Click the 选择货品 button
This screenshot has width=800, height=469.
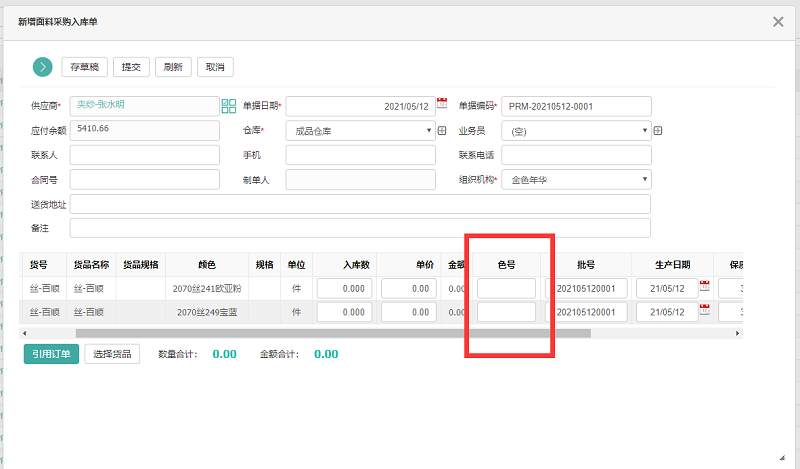(112, 354)
